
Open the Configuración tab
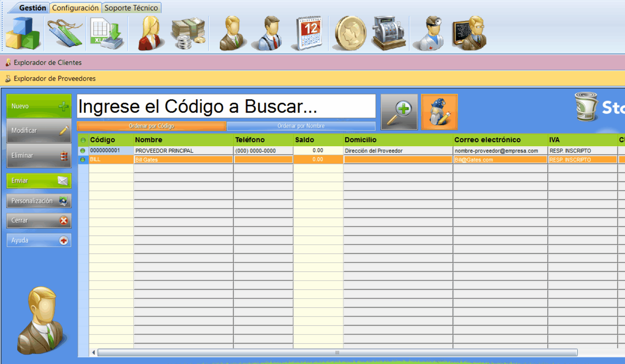tap(75, 8)
